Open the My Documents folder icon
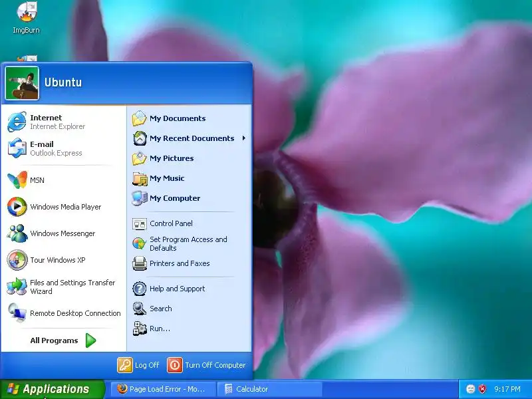 pos(139,118)
